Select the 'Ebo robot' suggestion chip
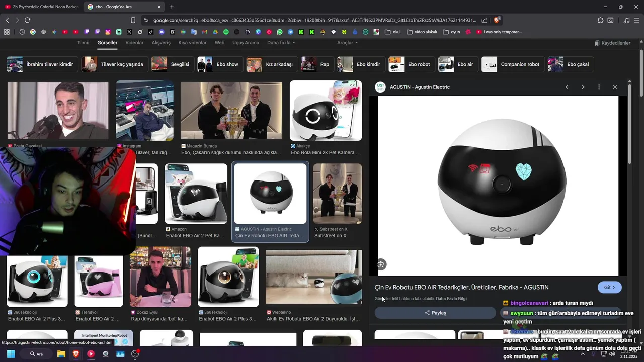 tap(412, 64)
